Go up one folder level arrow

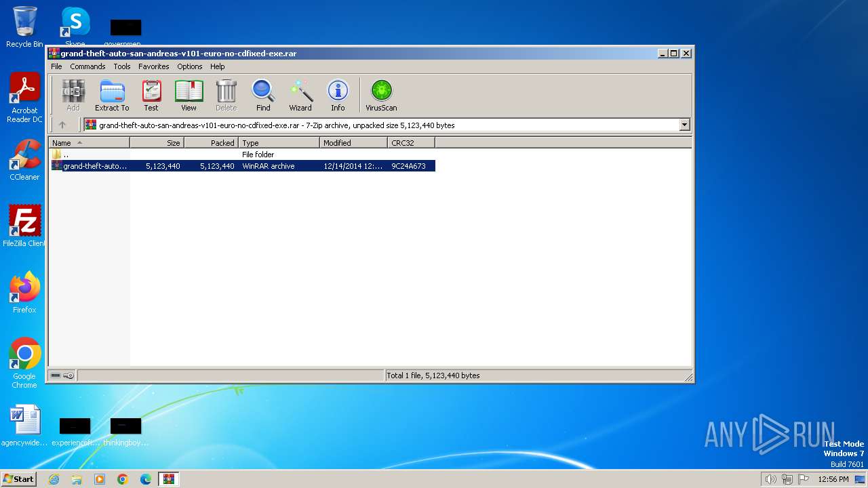pyautogui.click(x=62, y=125)
